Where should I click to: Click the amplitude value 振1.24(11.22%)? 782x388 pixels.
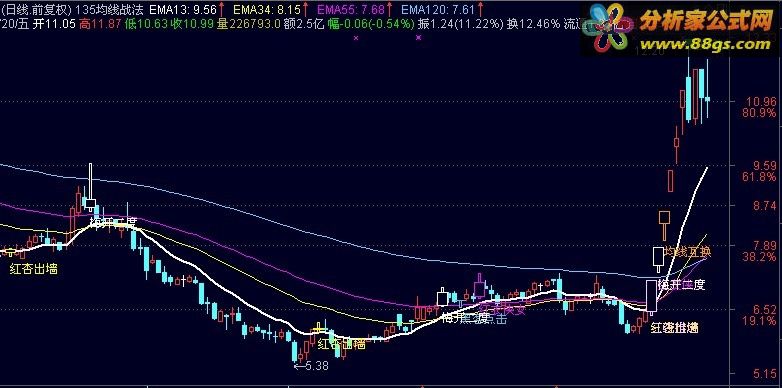tap(460, 23)
